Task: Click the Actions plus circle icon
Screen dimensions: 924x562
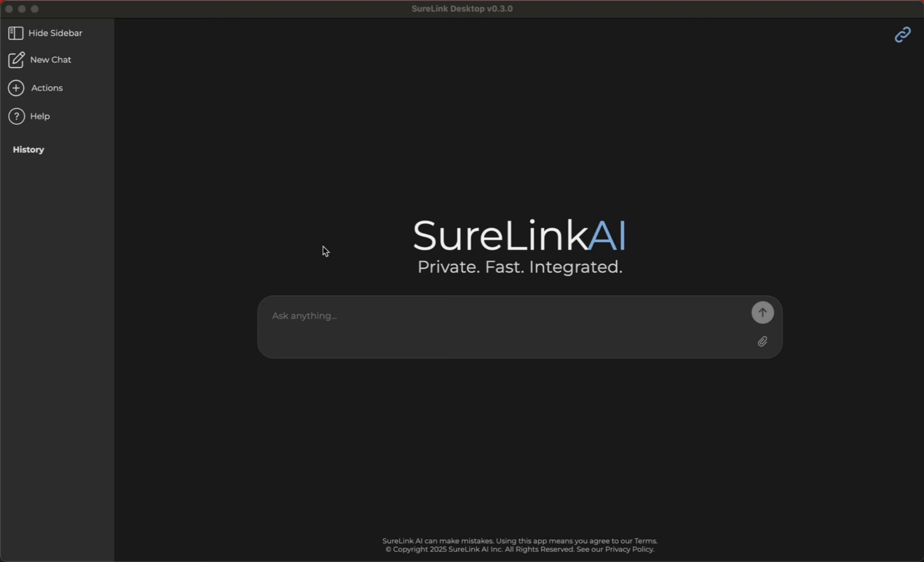Action: tap(16, 88)
